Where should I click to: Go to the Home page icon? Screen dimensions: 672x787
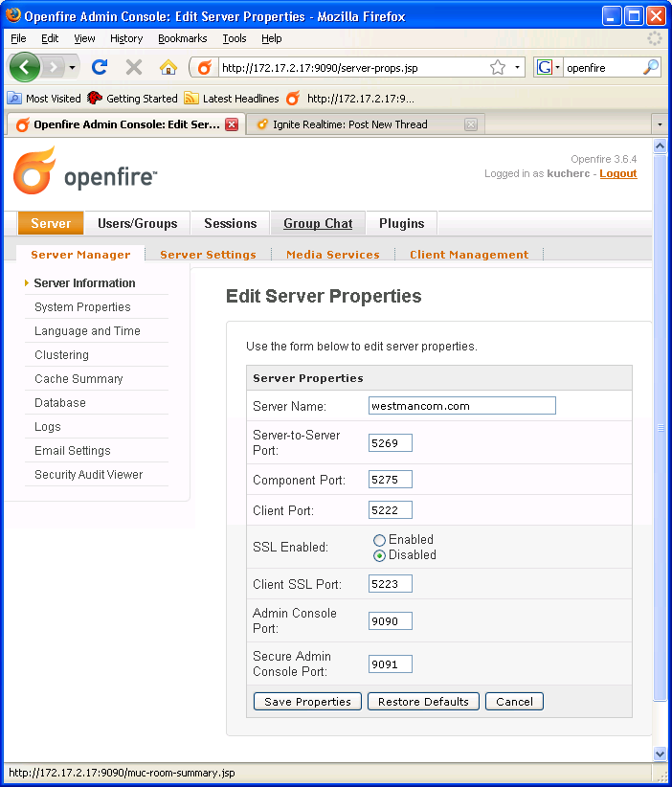[x=168, y=67]
